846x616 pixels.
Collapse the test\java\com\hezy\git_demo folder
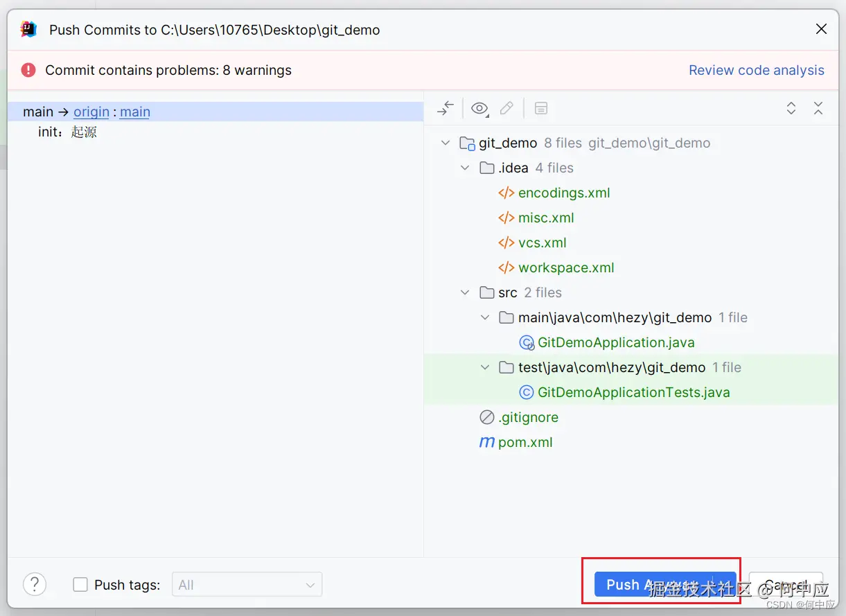[485, 367]
